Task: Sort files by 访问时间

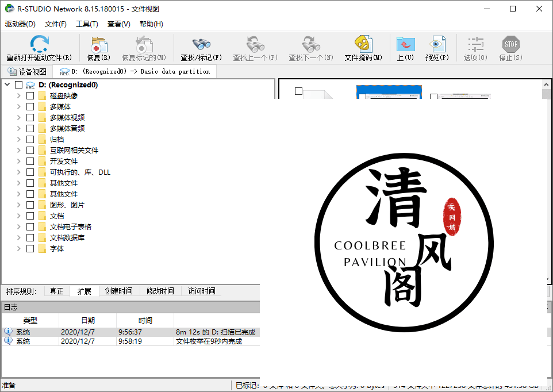Action: (202, 291)
